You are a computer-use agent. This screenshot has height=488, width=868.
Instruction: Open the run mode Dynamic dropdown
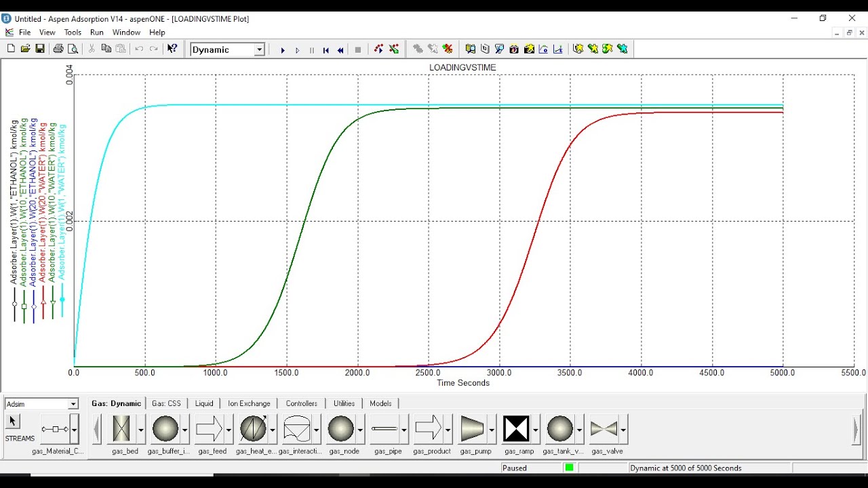(x=259, y=49)
